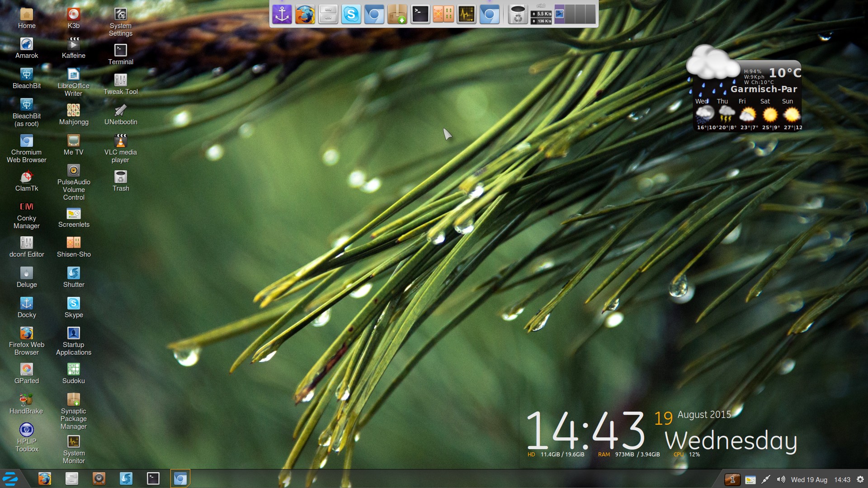Open Synaptic package installer in top dock
The image size is (868, 488).
397,14
